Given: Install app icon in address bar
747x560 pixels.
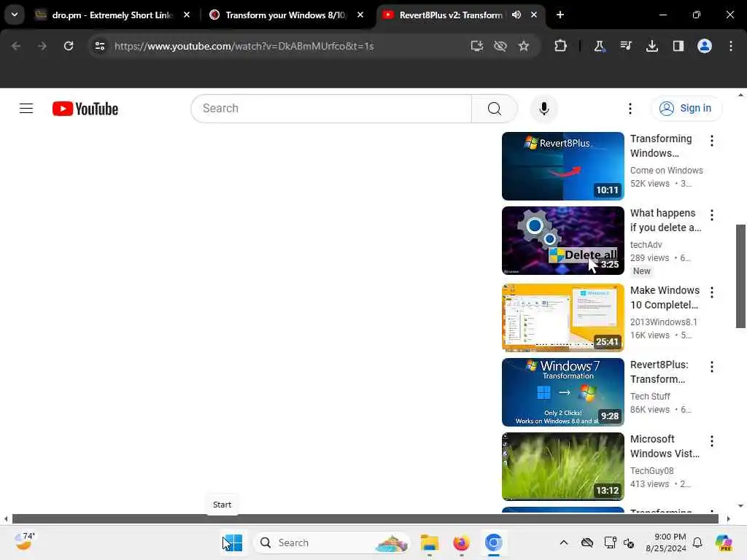Looking at the screenshot, I should (476, 46).
